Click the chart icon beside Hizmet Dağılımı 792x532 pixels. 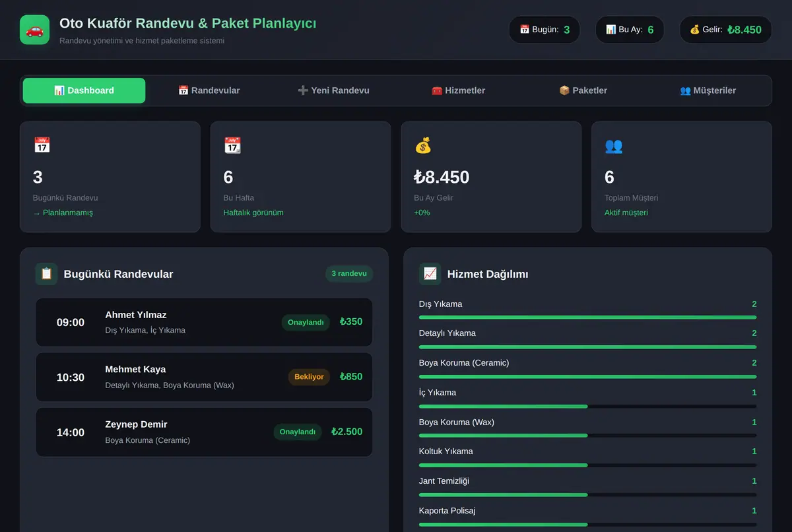[430, 274]
